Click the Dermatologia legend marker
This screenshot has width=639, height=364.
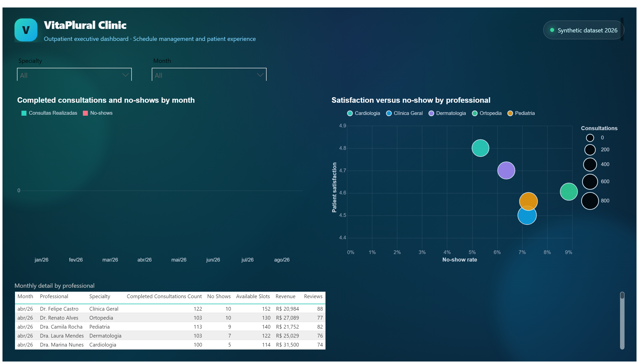[431, 113]
